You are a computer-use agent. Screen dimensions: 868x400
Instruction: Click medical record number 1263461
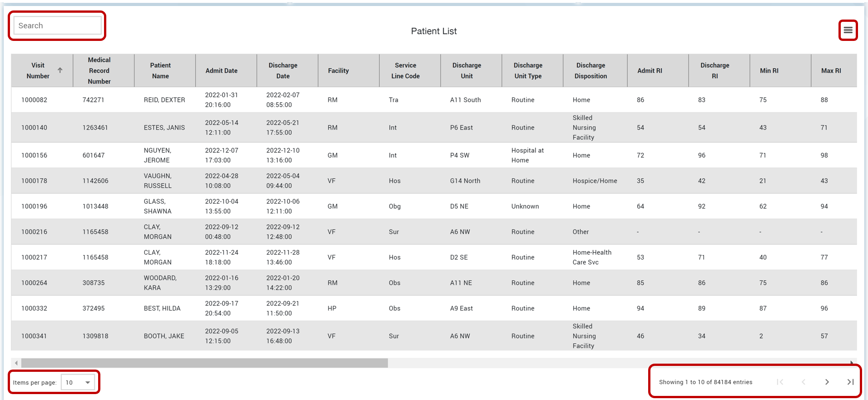[x=95, y=128]
